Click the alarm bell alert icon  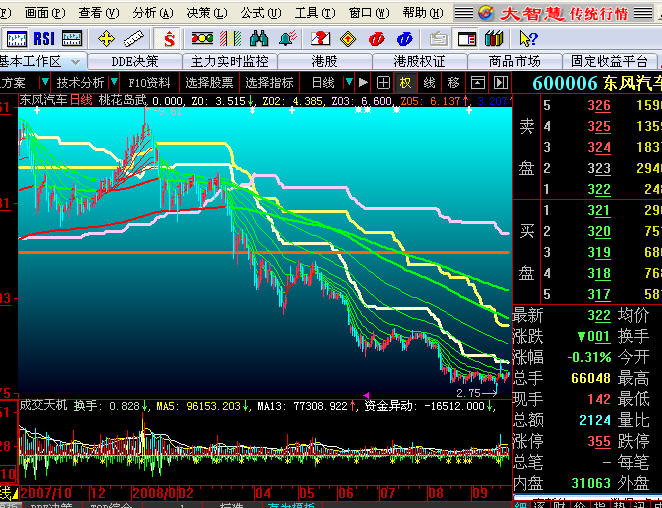[x=288, y=39]
